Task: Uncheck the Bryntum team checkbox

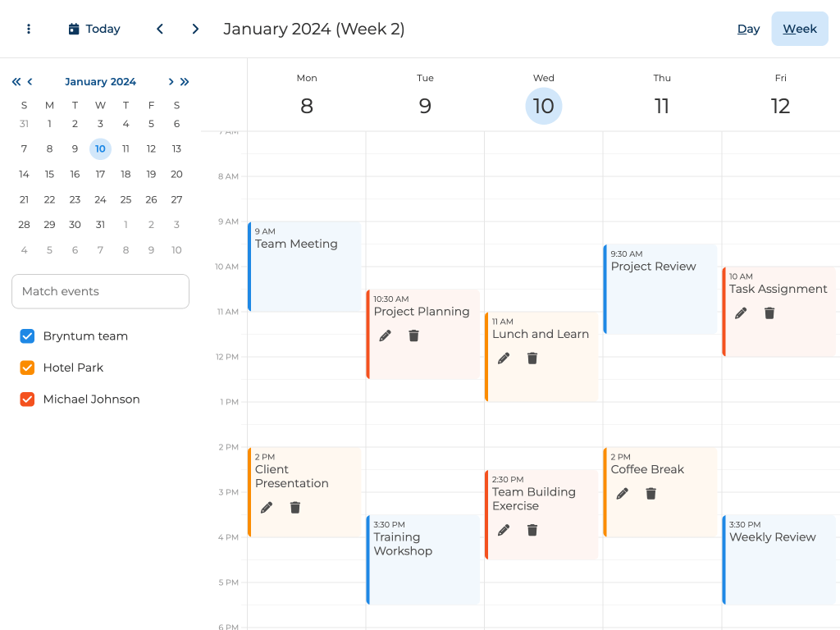Action: pyautogui.click(x=27, y=336)
